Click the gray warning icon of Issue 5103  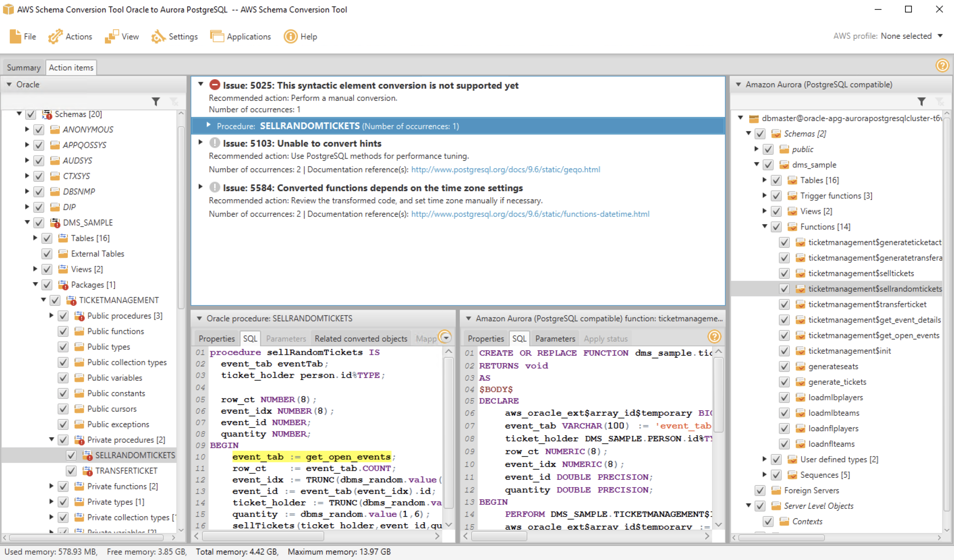coord(215,143)
